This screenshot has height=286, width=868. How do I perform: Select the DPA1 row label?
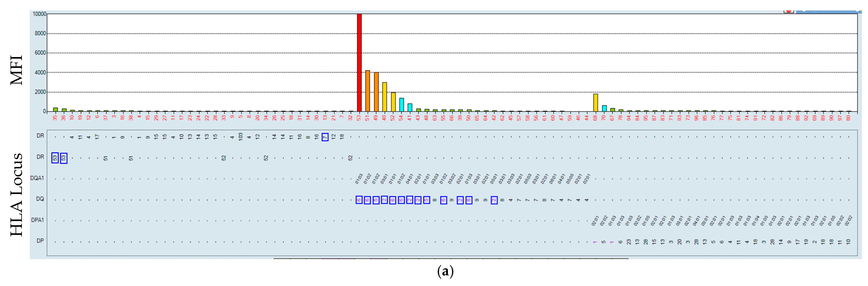(x=37, y=220)
